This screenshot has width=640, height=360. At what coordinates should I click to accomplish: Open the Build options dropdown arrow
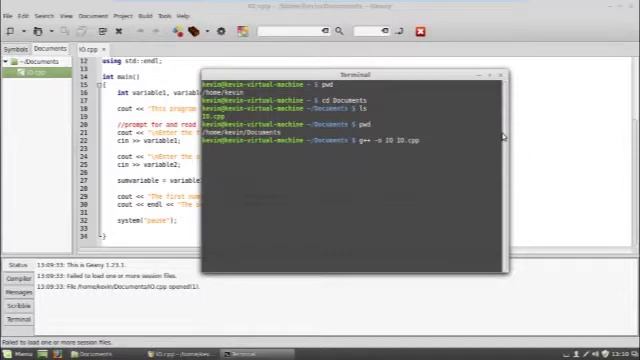point(207,31)
